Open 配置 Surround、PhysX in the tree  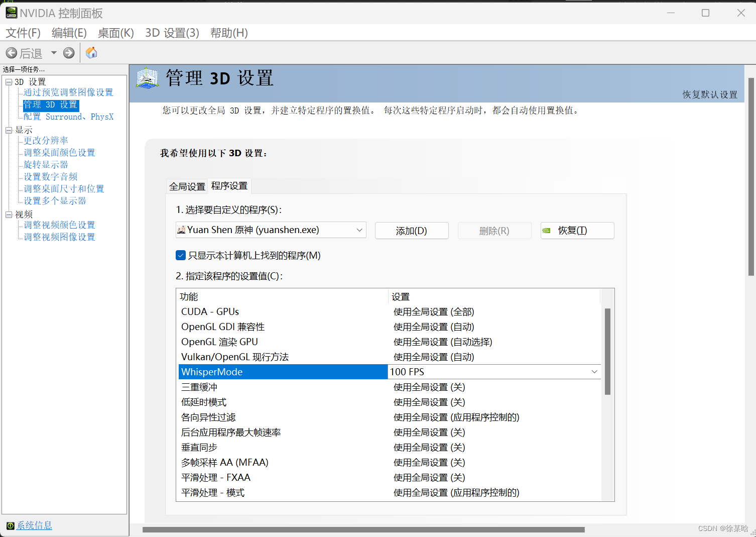[68, 117]
